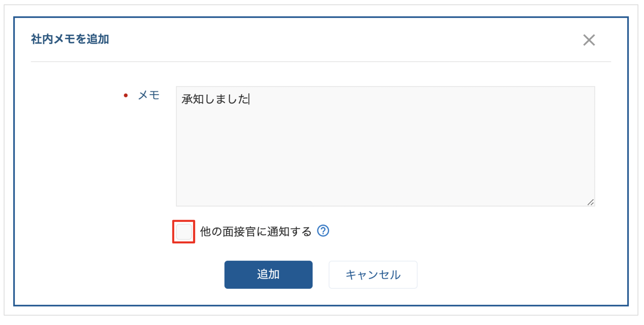Close the 社内メモを追加 dialog with X
Viewport: 644px width, 325px height.
pyautogui.click(x=589, y=40)
